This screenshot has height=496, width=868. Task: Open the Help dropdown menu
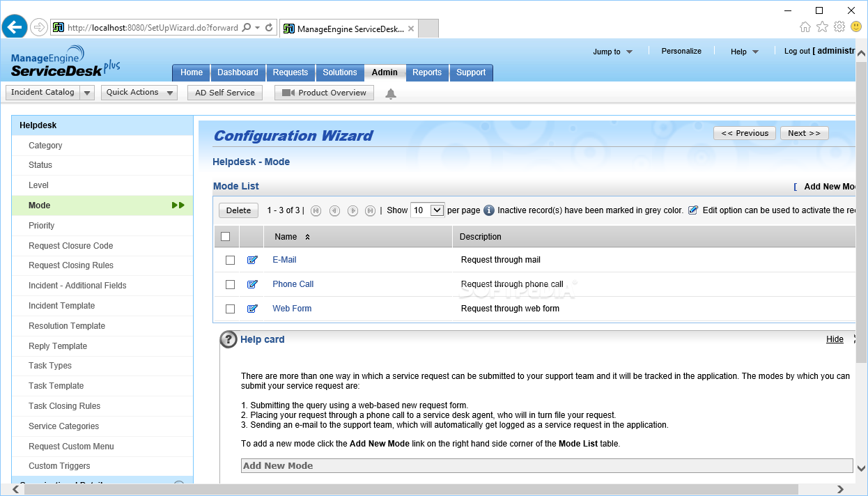(x=744, y=52)
